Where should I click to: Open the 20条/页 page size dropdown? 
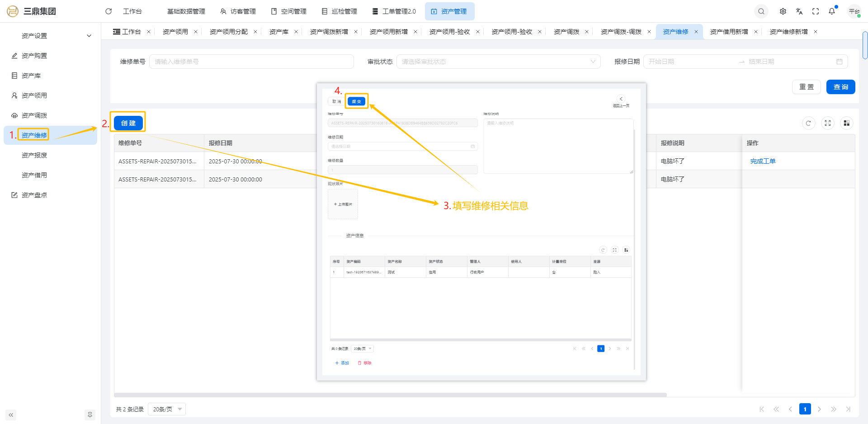[167, 410]
